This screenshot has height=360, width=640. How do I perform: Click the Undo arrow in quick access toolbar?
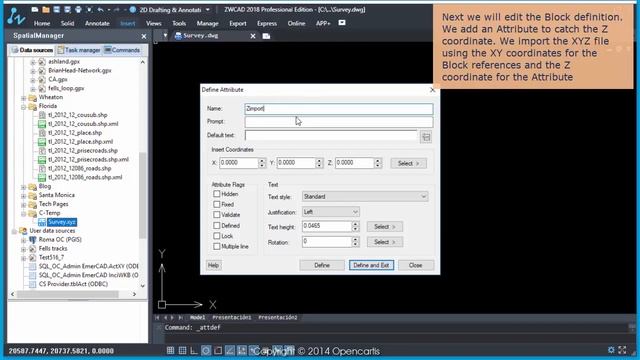[x=100, y=9]
